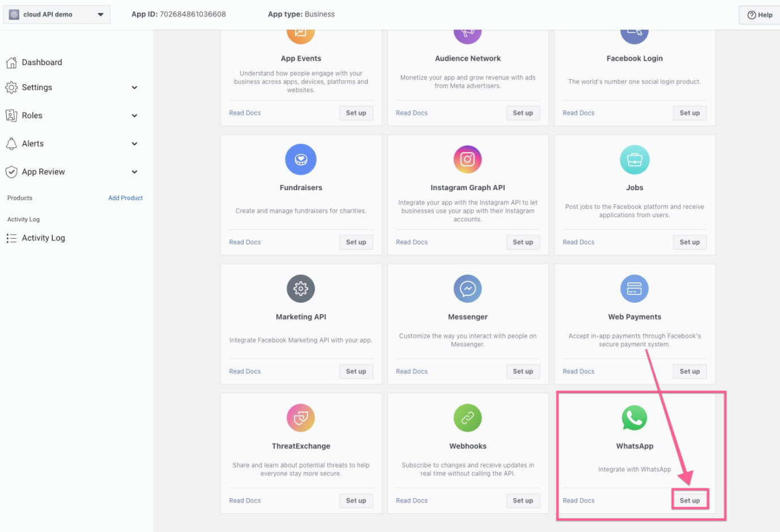The image size is (780, 532).
Task: Open Settings in the sidebar menu
Action: pyautogui.click(x=37, y=87)
